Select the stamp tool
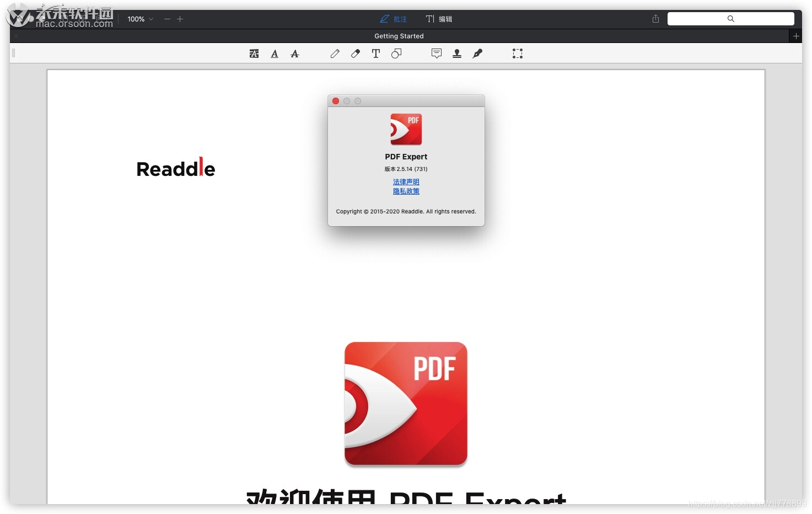Viewport: 812px width, 514px height. [457, 53]
